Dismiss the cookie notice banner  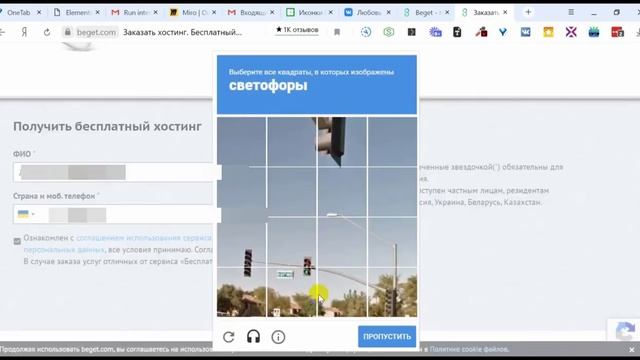click(x=631, y=350)
